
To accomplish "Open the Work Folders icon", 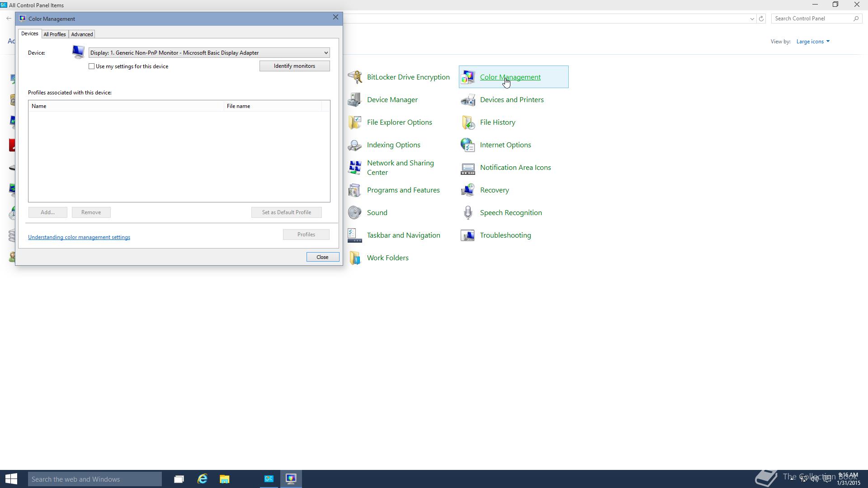I will coord(355,258).
